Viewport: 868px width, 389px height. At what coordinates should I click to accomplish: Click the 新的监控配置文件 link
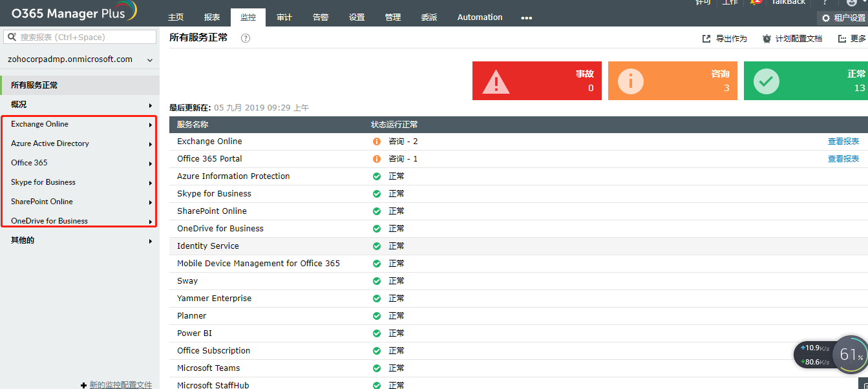pos(121,385)
